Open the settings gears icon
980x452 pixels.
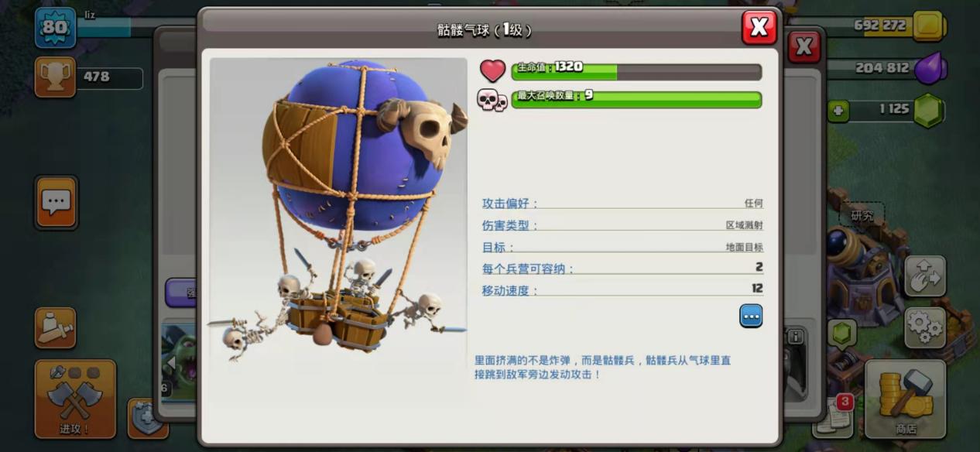(925, 327)
